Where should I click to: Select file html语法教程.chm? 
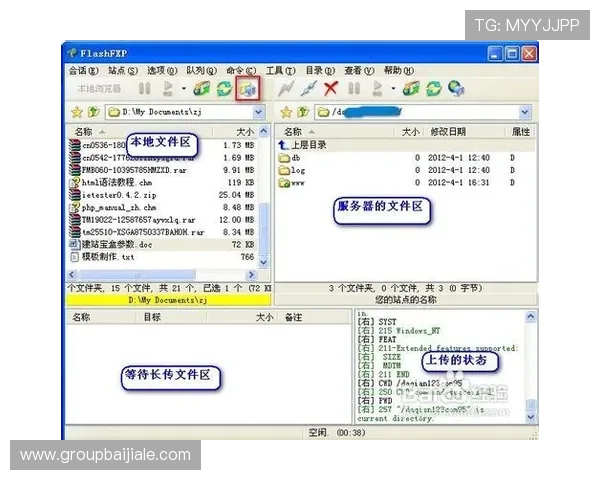tap(163, 183)
